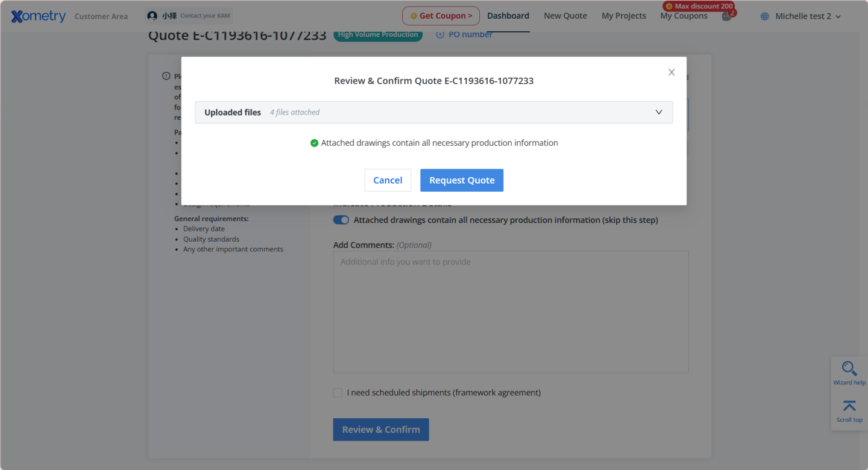Click the account manager avatar icon

[x=153, y=16]
